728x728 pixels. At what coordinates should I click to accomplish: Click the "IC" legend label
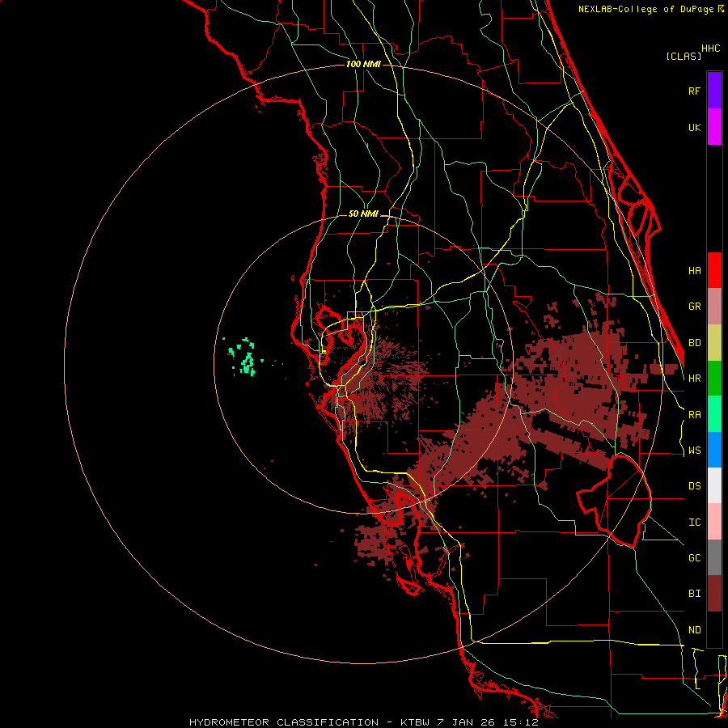click(694, 523)
